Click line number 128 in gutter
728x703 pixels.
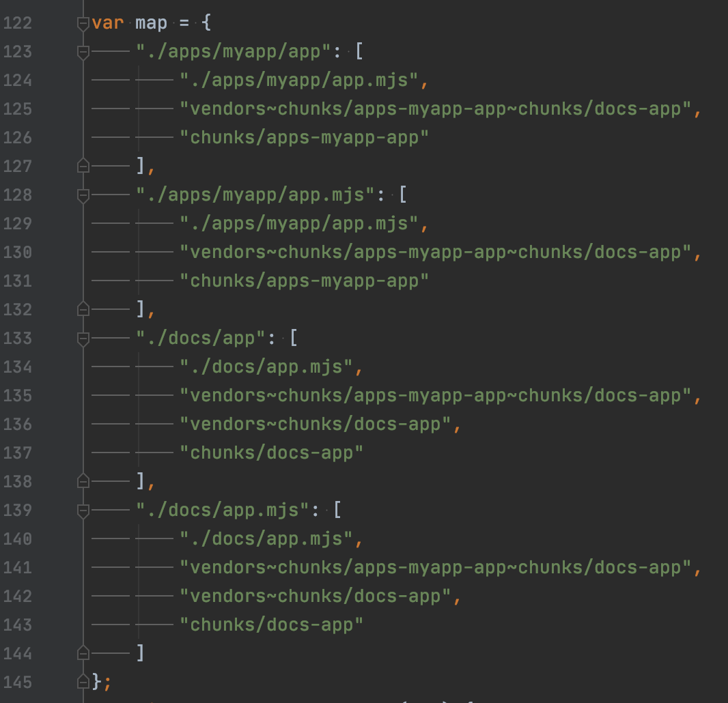point(18,195)
